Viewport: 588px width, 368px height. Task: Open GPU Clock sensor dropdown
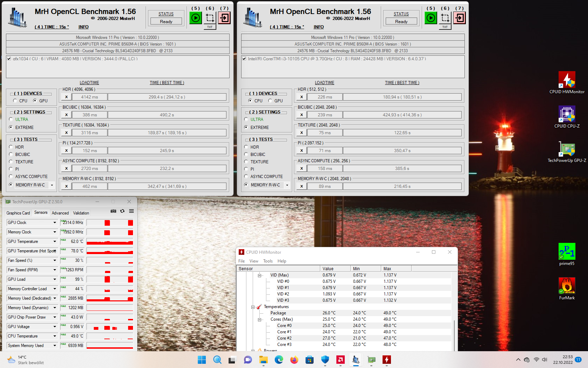point(55,223)
